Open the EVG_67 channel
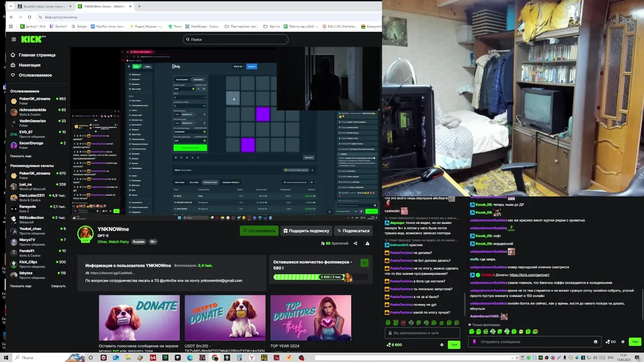Screen dimensions: 644x362 pyautogui.click(x=38, y=134)
